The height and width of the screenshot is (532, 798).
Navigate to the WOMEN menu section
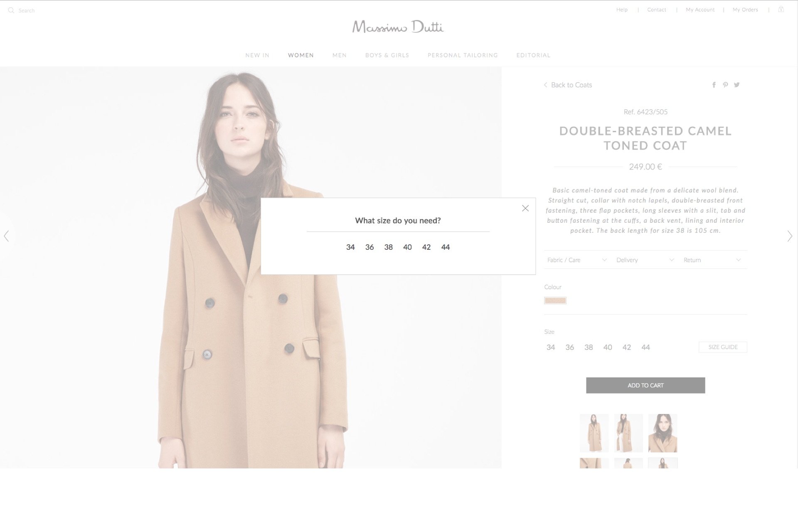[x=300, y=54]
